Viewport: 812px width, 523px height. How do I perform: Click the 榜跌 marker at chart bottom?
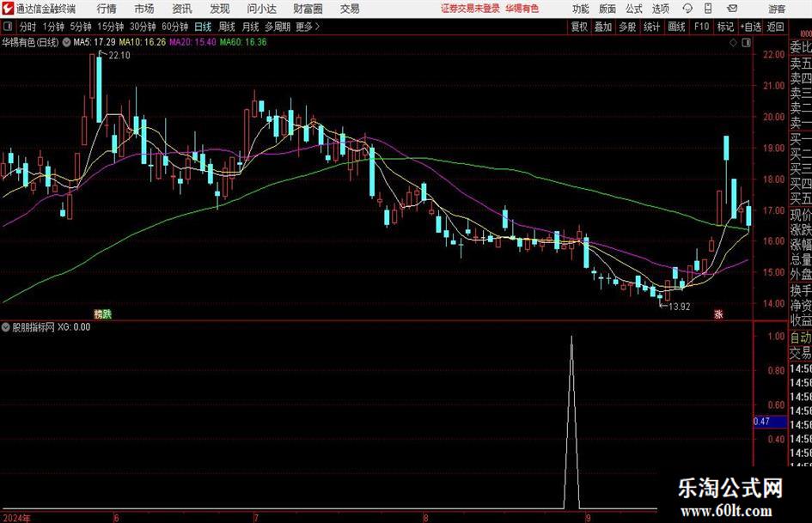point(102,313)
